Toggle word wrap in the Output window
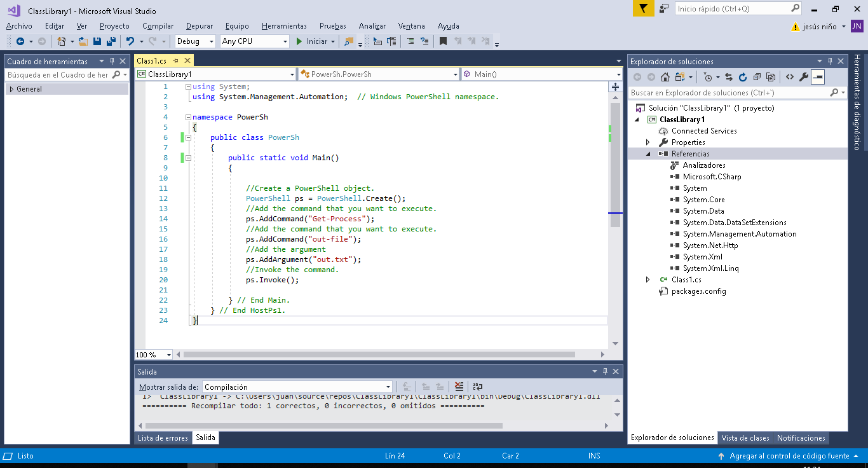Screen dimensions: 868x468 477,386
